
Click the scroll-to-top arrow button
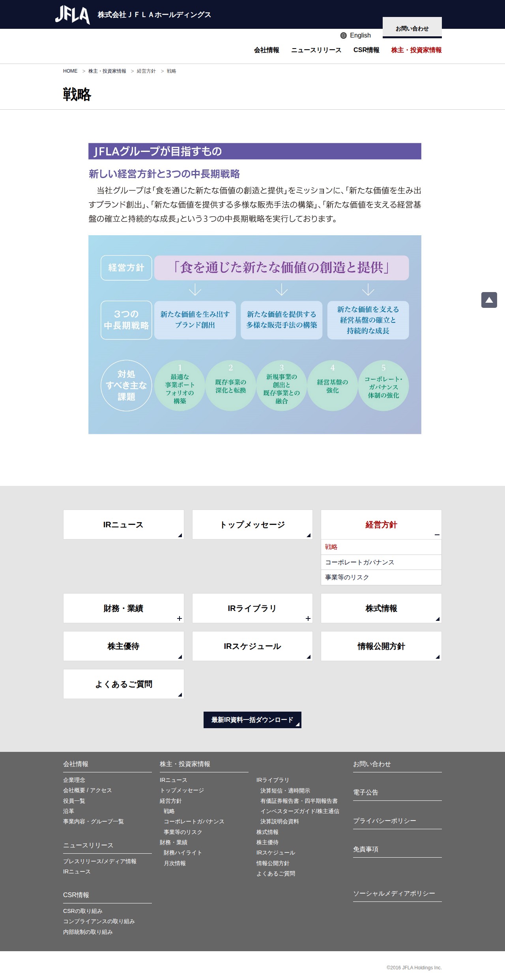[x=489, y=300]
